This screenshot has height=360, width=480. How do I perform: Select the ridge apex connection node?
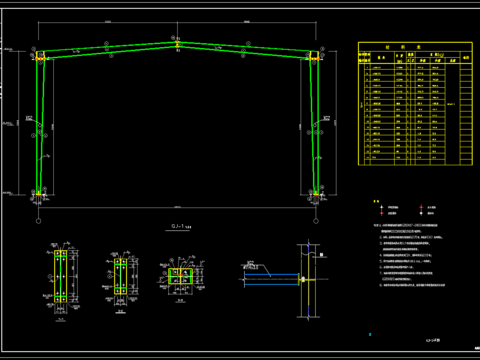177,44
